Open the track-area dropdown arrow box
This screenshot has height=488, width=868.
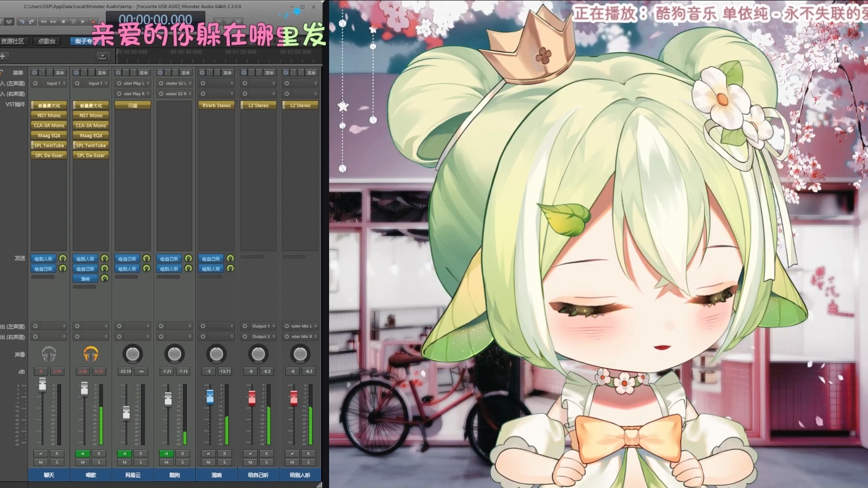pyautogui.click(x=103, y=56)
